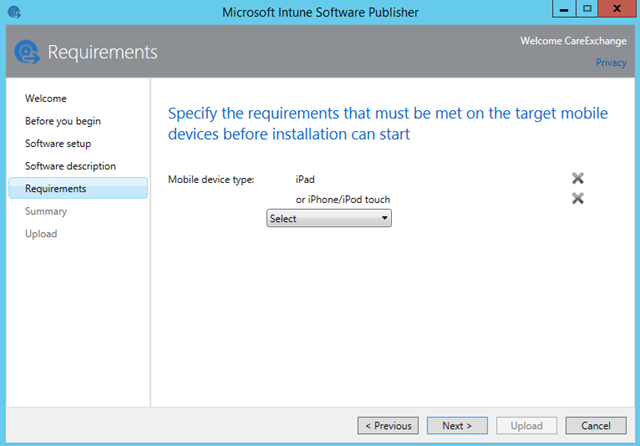The width and height of the screenshot is (640, 446).
Task: Go to the Welcome step
Action: pos(46,98)
